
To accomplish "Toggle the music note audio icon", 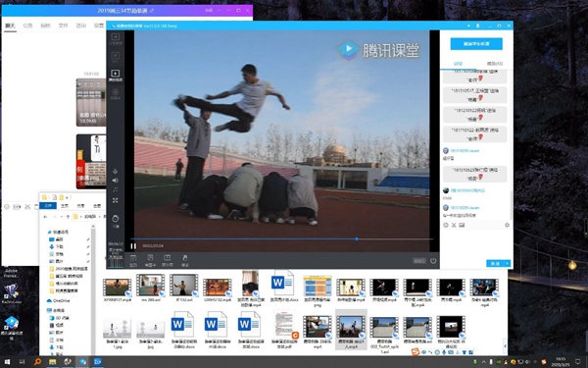I will tap(115, 189).
